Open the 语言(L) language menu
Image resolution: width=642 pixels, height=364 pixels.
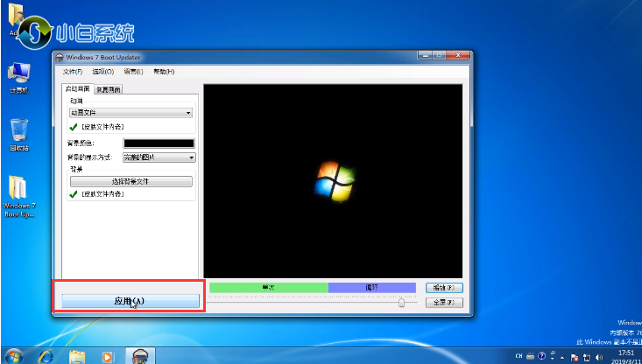point(132,72)
